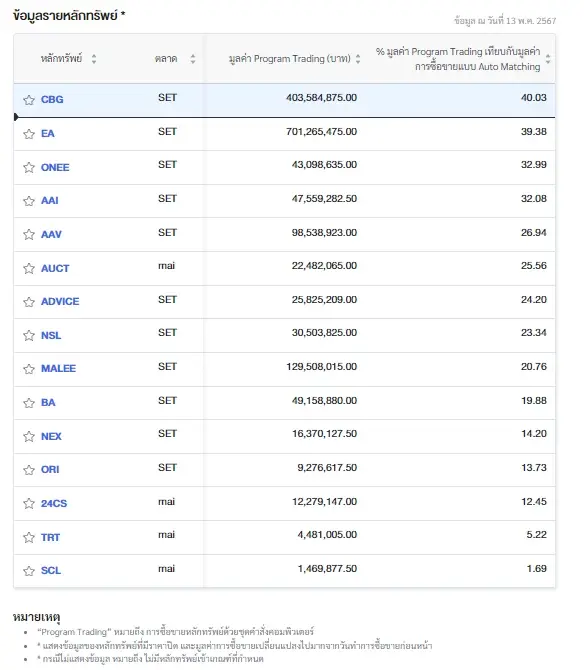
Task: Click the 39.38 percentage for EA
Action: [534, 132]
